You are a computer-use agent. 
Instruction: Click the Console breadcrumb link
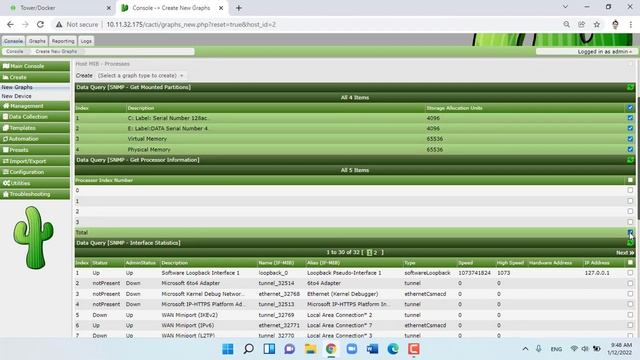point(15,51)
